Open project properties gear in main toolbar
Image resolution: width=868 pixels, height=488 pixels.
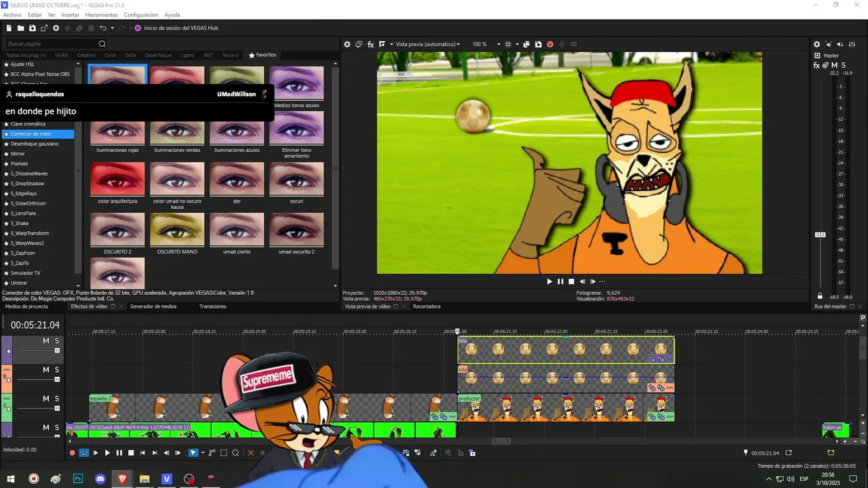[56, 28]
